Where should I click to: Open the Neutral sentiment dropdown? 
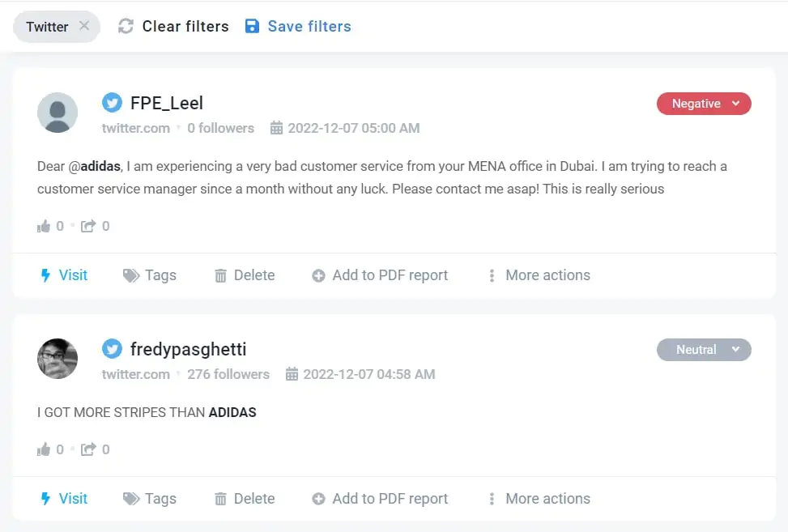click(703, 350)
